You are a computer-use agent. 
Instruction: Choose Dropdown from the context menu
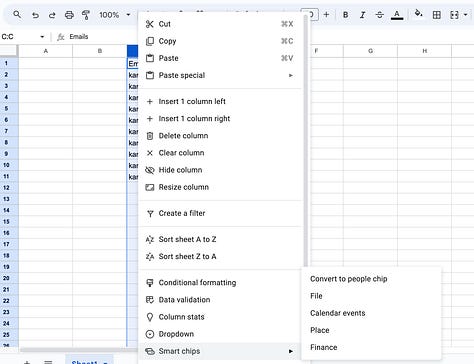tap(220, 334)
